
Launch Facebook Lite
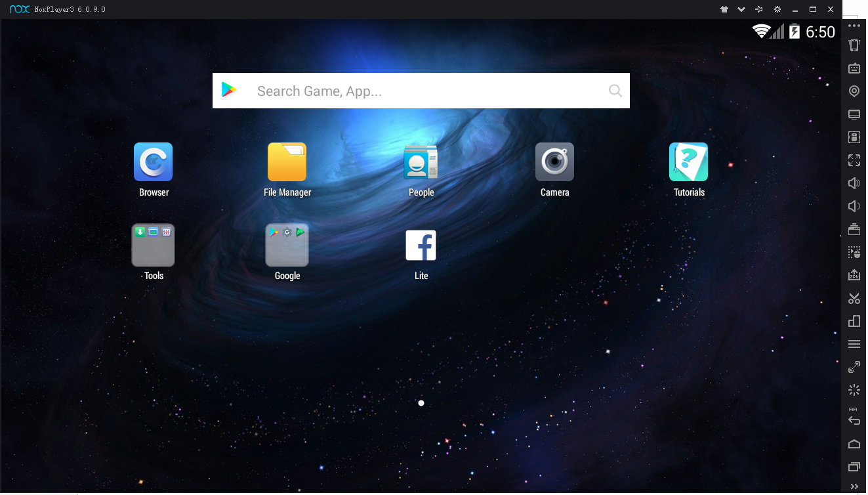pos(421,246)
